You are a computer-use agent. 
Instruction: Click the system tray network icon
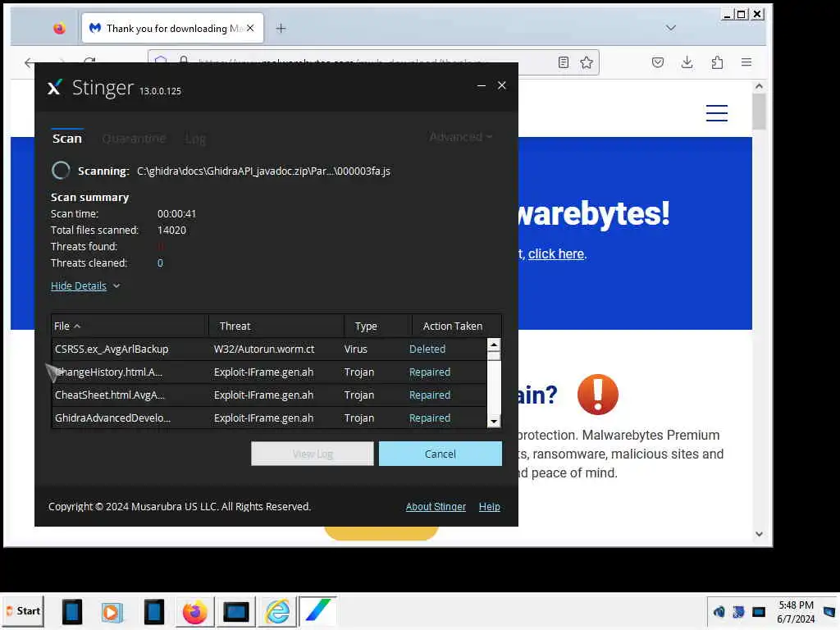pos(759,612)
